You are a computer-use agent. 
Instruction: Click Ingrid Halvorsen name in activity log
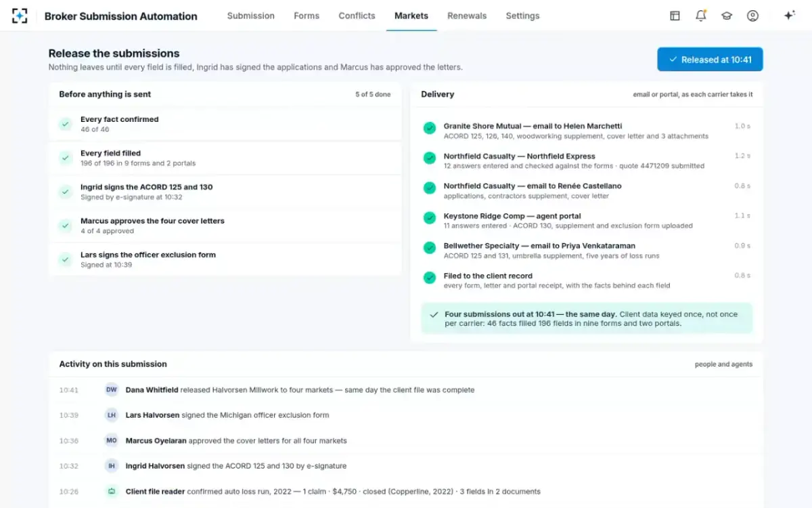pos(155,466)
